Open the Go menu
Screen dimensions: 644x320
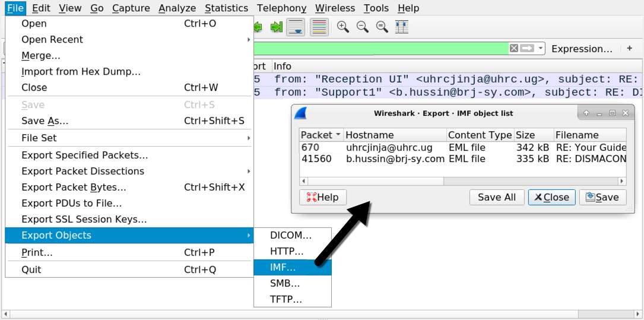pos(97,8)
